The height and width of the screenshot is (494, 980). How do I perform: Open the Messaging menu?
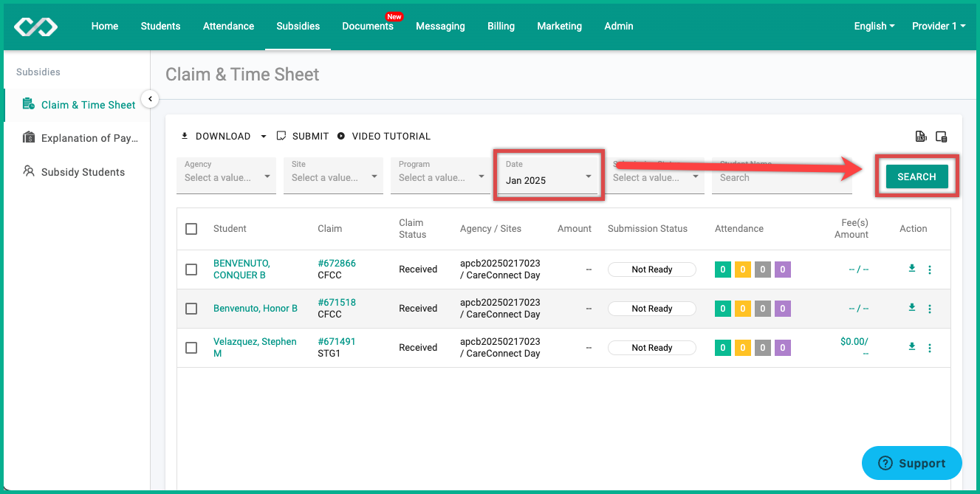click(x=440, y=26)
